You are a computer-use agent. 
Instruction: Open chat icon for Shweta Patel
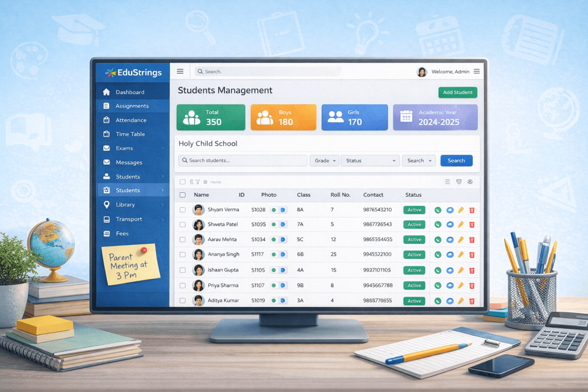click(450, 225)
